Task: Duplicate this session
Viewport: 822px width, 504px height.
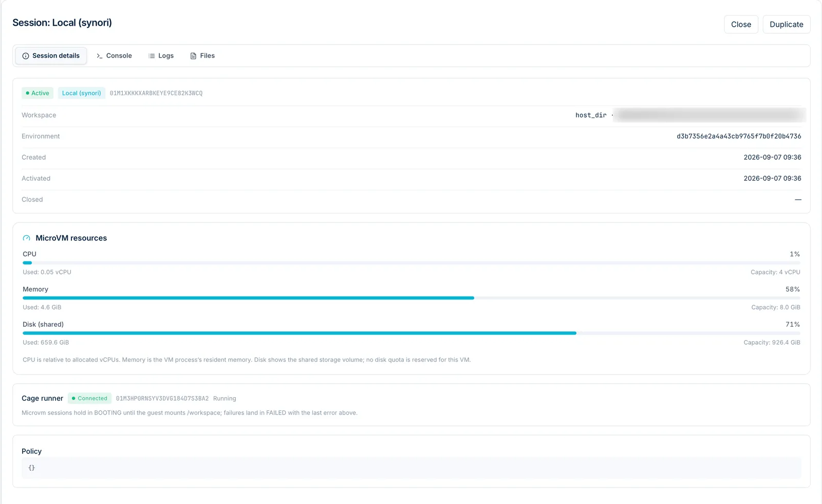Action: click(x=786, y=24)
